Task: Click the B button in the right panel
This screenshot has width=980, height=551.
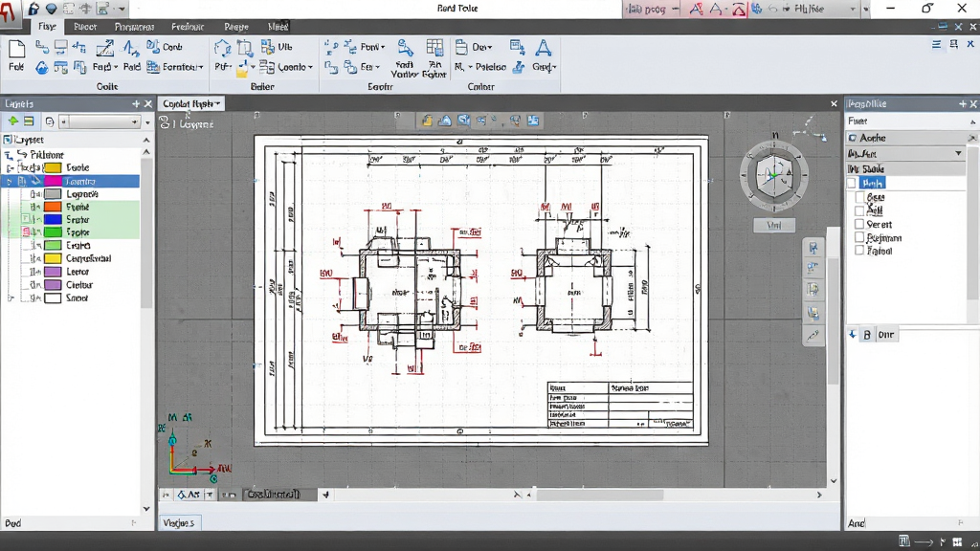Action: tap(867, 335)
